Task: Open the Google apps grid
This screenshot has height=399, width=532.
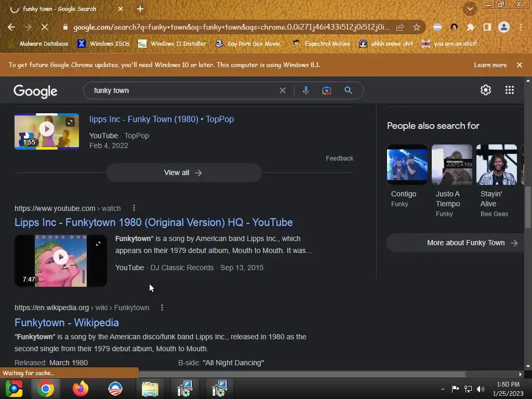Action: pos(509,90)
